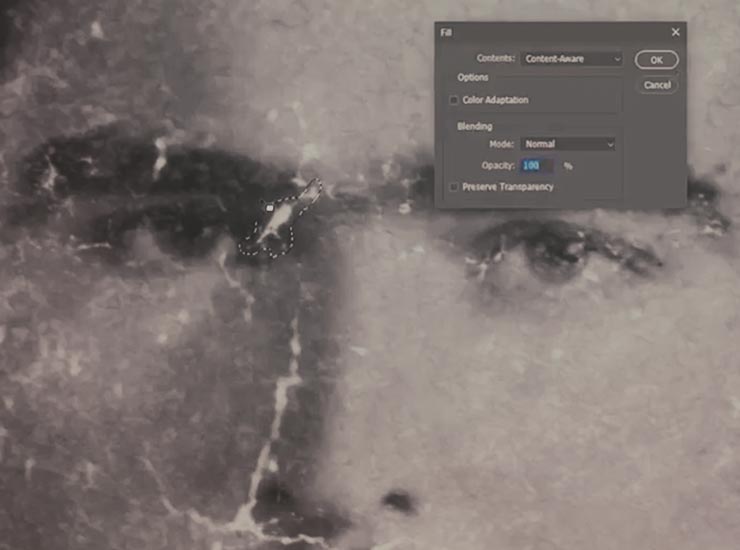Click into the Opacity value field

click(x=537, y=165)
